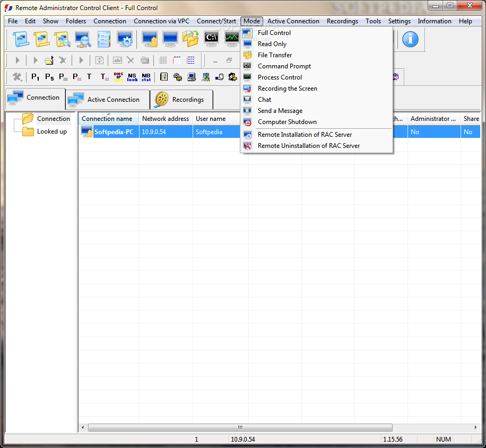Open the Connect/Start menu
This screenshot has height=448, width=486.
[x=216, y=21]
